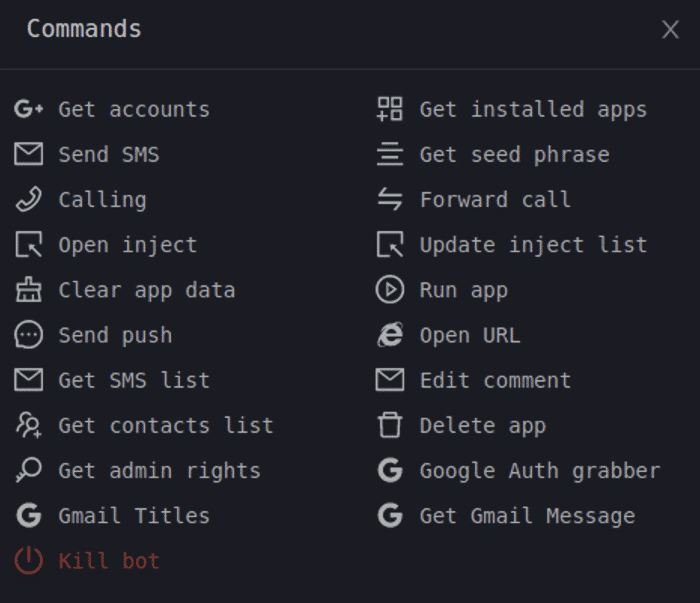Screen dimensions: 700x603
Task: Select the Delete app trash icon
Action: coord(389,425)
